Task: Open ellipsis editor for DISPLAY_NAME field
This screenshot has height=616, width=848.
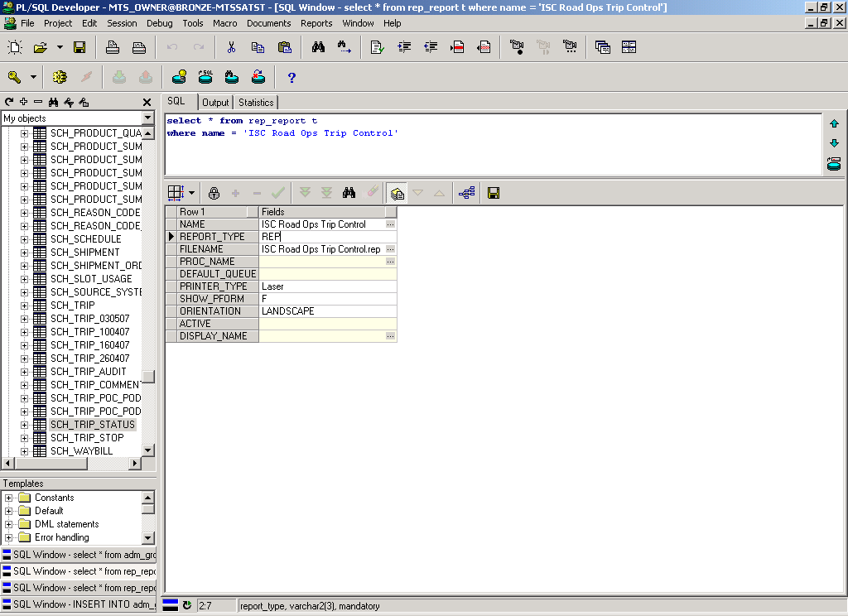Action: pos(391,336)
